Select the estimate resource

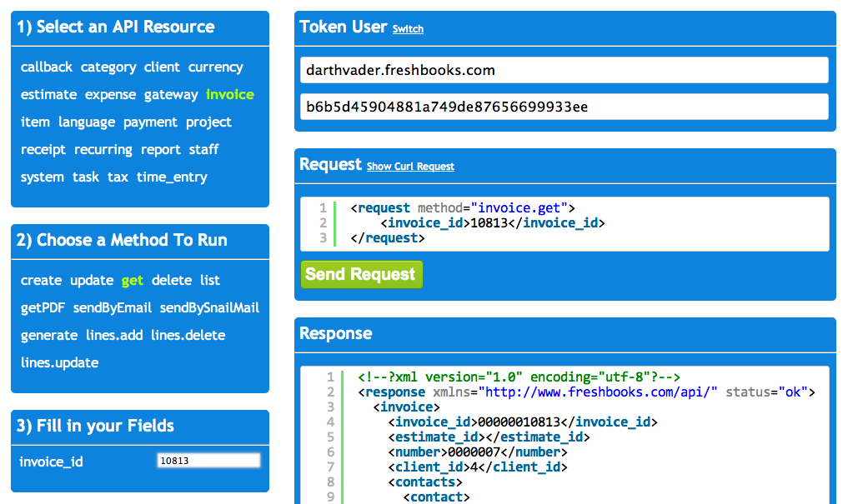(x=48, y=95)
